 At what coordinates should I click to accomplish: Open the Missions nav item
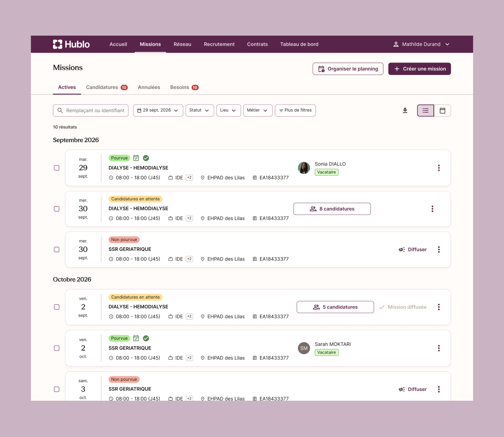tap(150, 44)
